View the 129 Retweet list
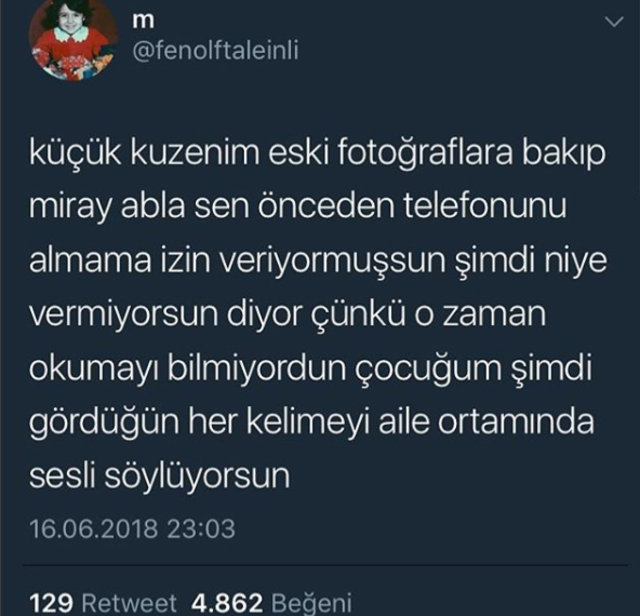This screenshot has height=616, width=640. 103,603
